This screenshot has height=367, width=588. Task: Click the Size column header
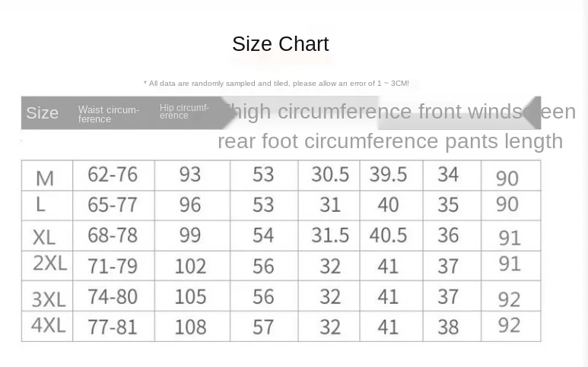coord(42,113)
